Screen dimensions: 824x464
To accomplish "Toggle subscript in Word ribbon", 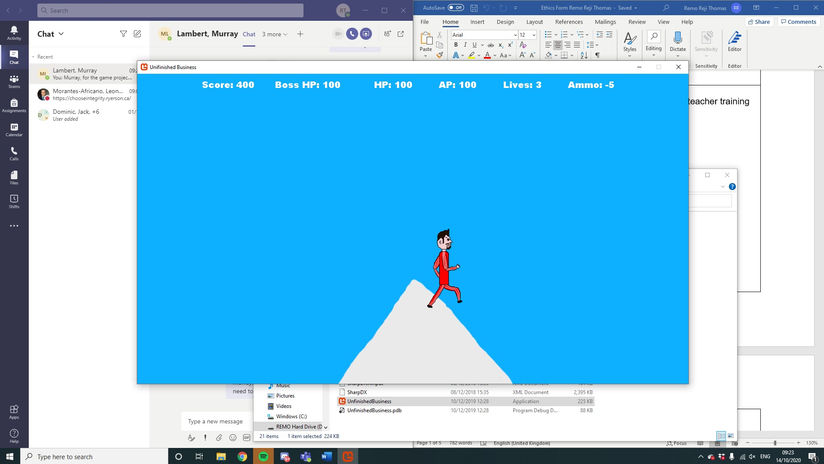I will click(500, 45).
